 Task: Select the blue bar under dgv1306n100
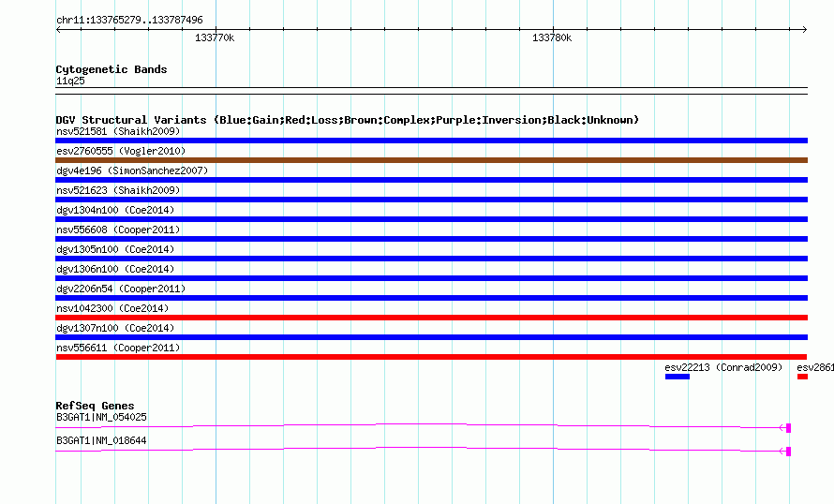pos(431,278)
